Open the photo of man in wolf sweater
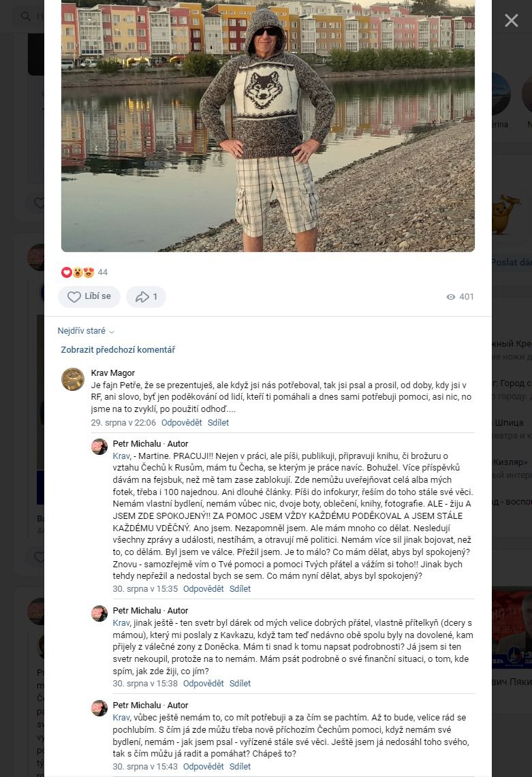The height and width of the screenshot is (777, 532). (x=268, y=126)
